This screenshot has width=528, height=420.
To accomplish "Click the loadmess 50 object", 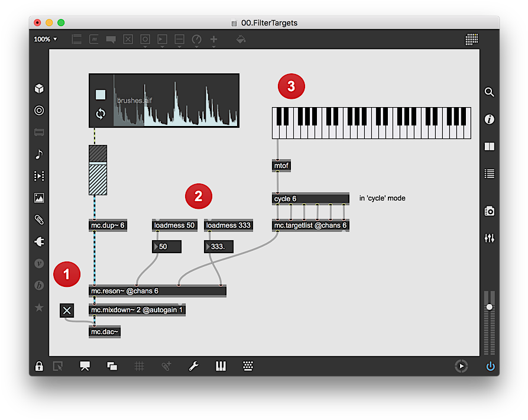I will tap(174, 225).
